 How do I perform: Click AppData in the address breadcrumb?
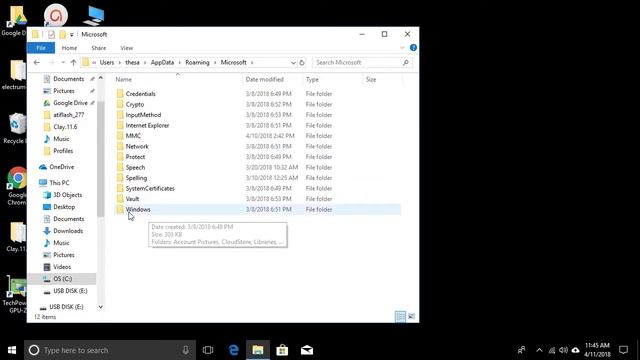click(162, 62)
